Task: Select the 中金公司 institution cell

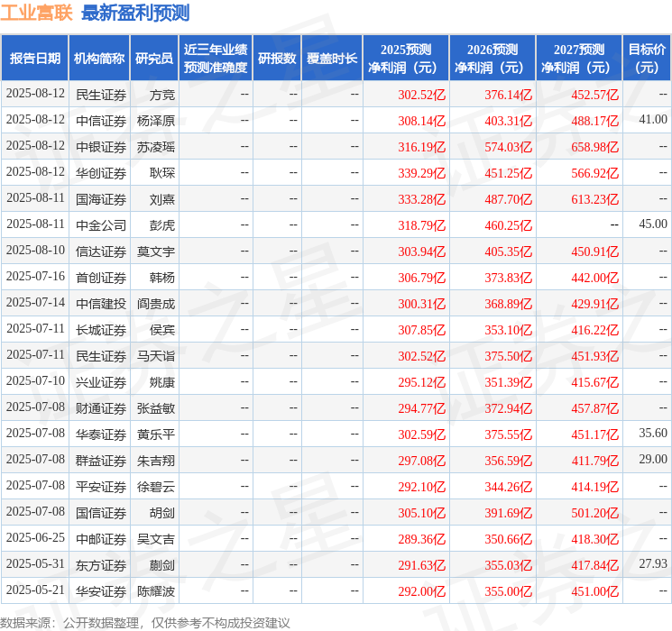Action: 101,225
